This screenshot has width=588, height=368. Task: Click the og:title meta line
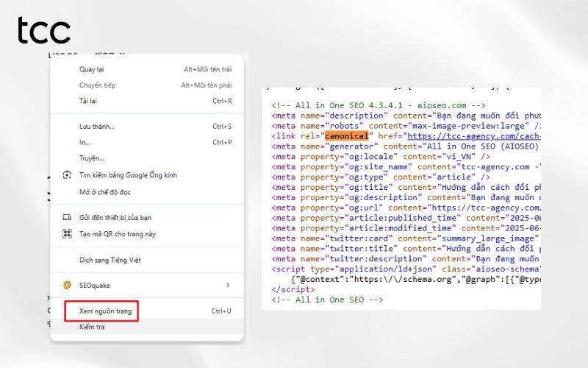[x=406, y=187]
